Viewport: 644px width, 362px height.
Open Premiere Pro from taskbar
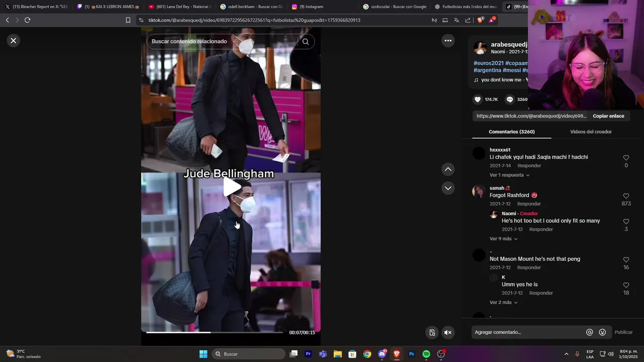tap(308, 354)
